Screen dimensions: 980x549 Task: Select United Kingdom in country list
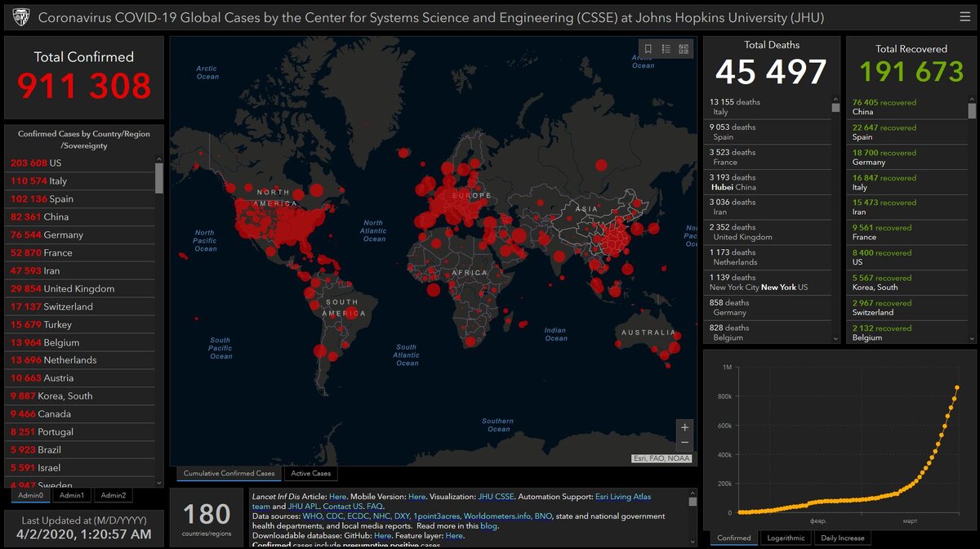point(79,289)
